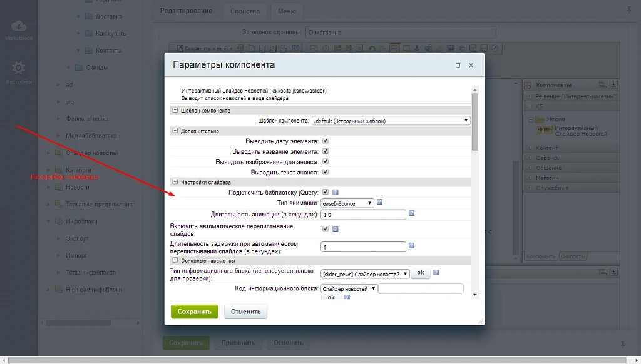Open the [slider_news] information block type dropdown
Screen dimensions: 641x364
(x=365, y=274)
